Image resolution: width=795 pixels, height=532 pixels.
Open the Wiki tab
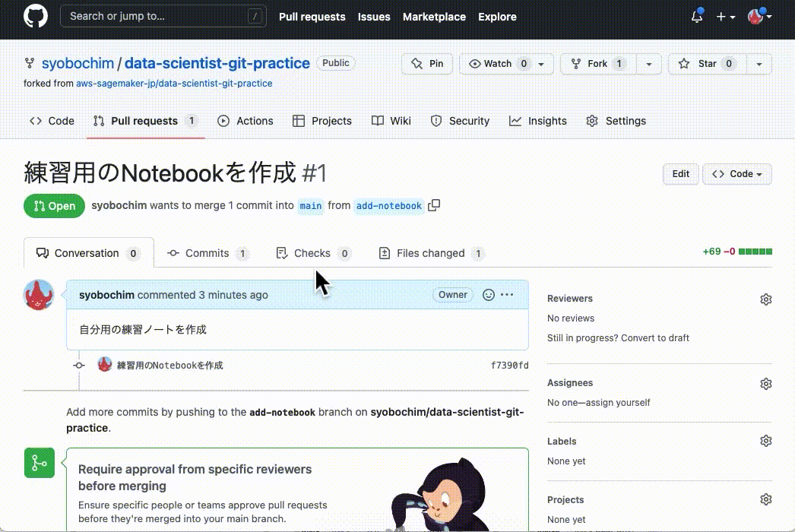tap(391, 121)
